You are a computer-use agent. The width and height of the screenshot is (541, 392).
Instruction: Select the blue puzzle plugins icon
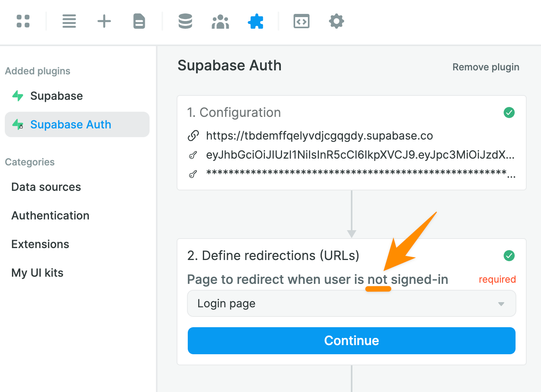click(256, 21)
